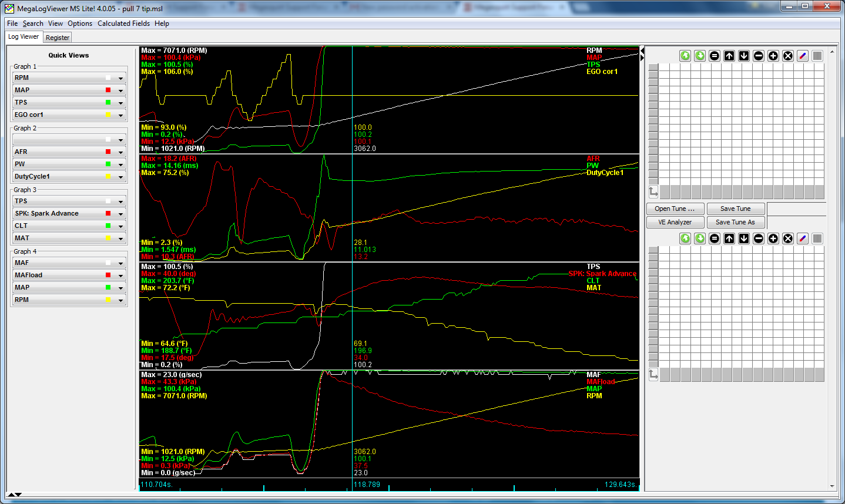Click yellow color swatch for Graph 4 RPM

click(x=108, y=300)
